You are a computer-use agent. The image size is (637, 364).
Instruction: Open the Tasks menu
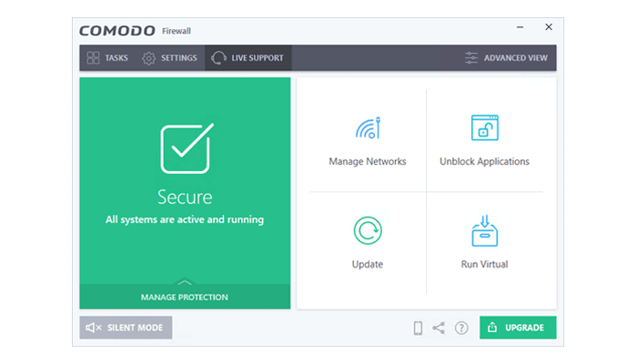(x=107, y=58)
